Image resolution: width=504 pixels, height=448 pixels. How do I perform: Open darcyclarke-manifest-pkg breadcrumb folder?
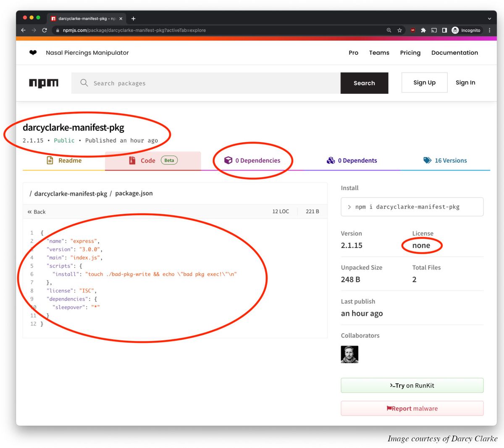click(71, 194)
